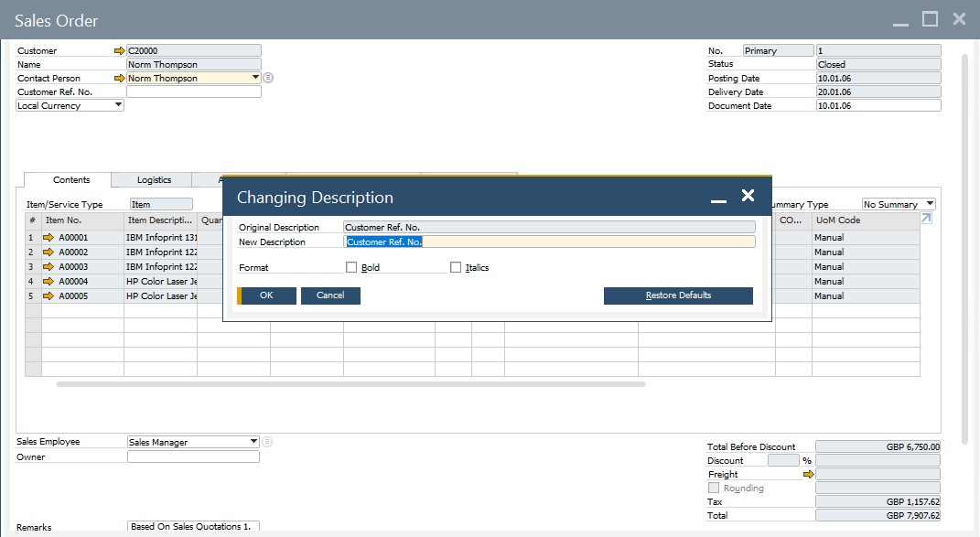
Task: Switch to the Logistics tab
Action: tap(154, 180)
